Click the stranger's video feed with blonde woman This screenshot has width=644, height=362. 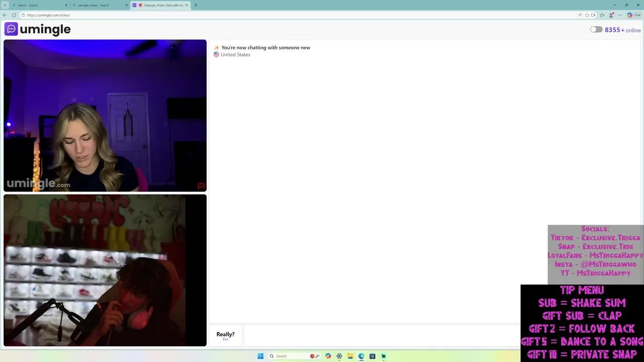pos(105,116)
